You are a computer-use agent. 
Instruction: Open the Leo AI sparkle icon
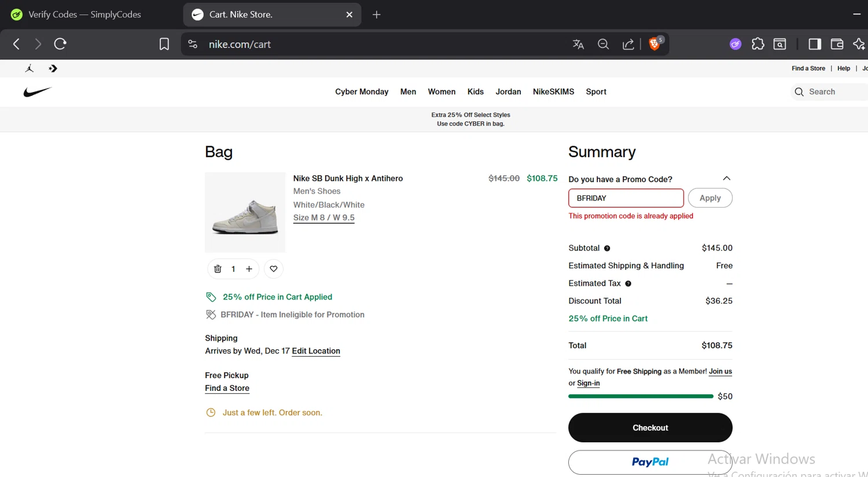click(859, 44)
